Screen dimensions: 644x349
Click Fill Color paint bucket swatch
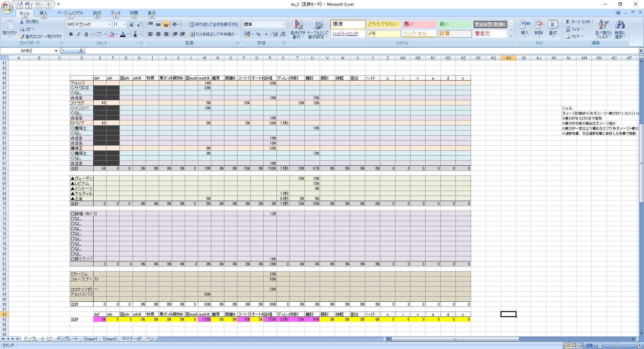click(x=112, y=34)
